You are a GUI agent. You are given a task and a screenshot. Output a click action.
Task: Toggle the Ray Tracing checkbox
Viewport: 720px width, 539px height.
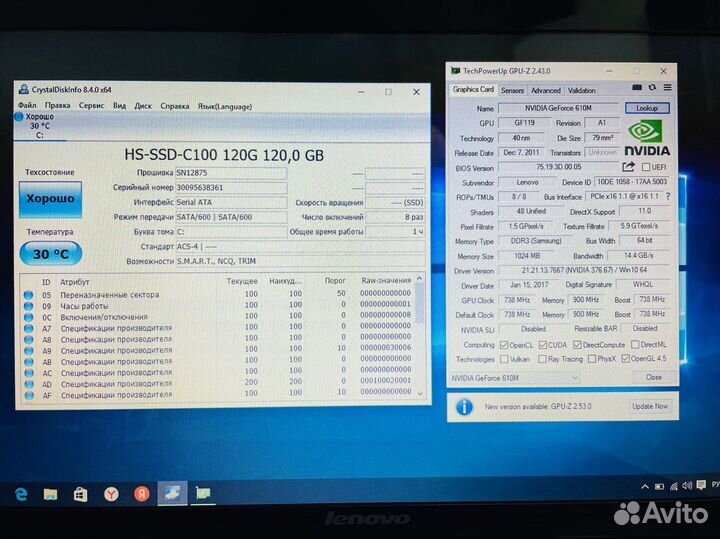point(542,359)
